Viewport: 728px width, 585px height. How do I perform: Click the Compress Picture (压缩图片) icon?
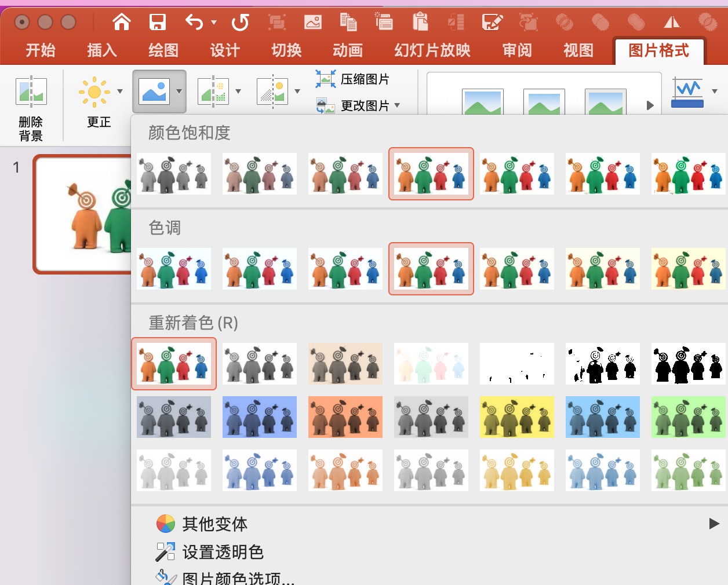point(326,79)
